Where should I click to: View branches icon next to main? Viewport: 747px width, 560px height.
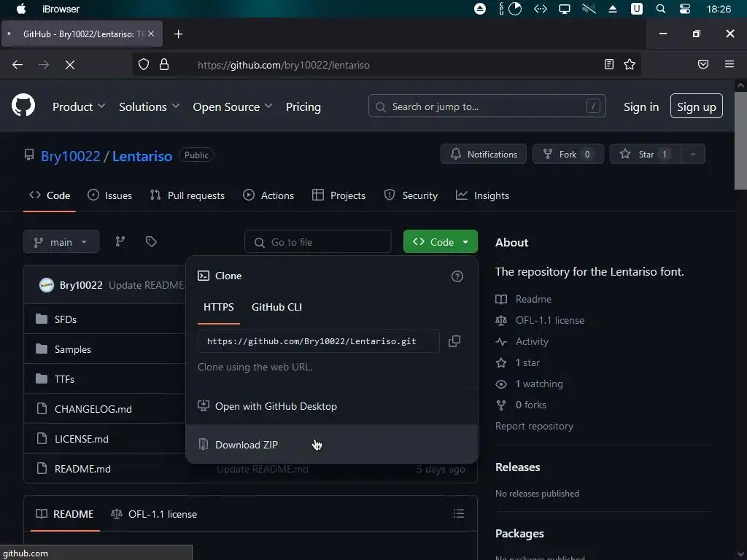click(x=120, y=242)
